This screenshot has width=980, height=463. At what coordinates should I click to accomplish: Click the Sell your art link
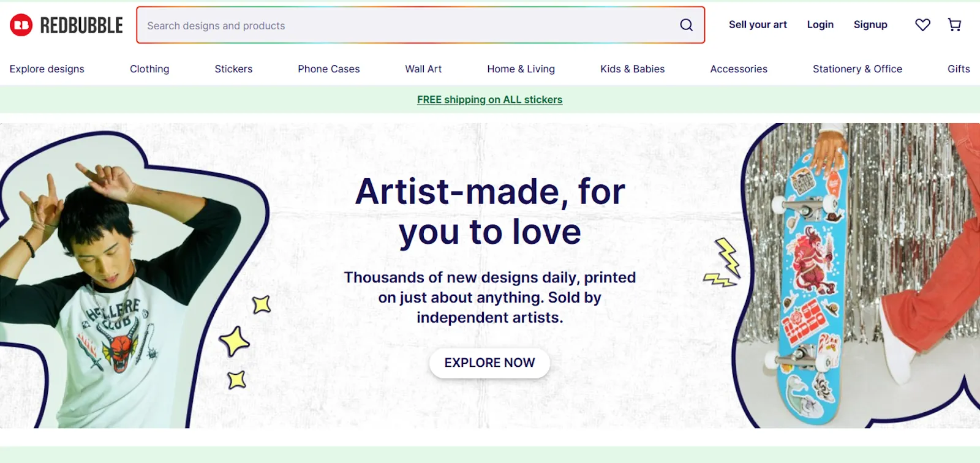click(x=758, y=24)
